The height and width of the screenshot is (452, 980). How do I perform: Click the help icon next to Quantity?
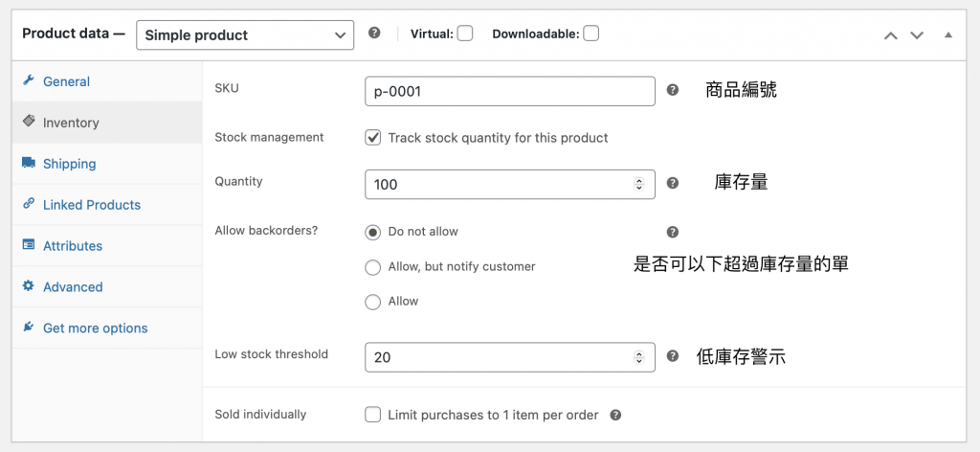(x=673, y=182)
